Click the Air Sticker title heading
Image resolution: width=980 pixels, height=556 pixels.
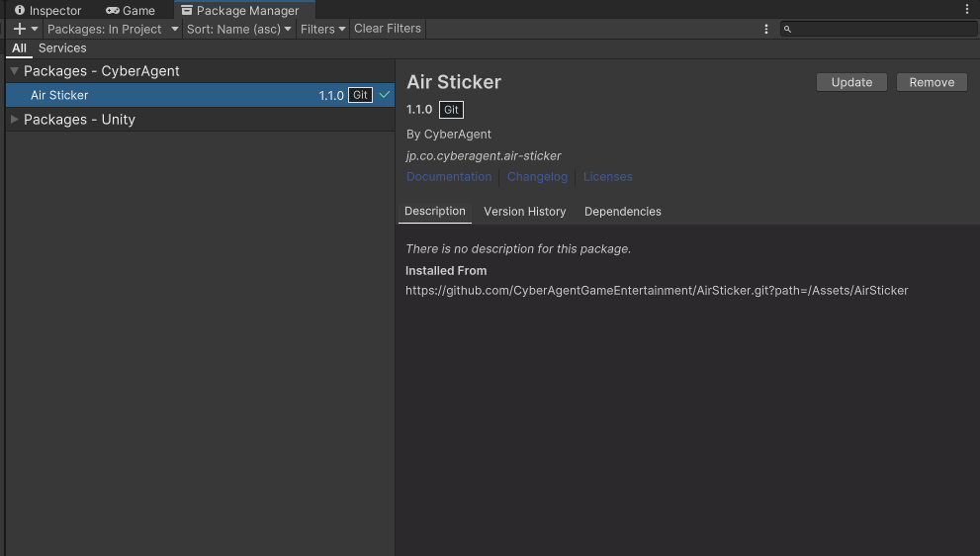454,82
